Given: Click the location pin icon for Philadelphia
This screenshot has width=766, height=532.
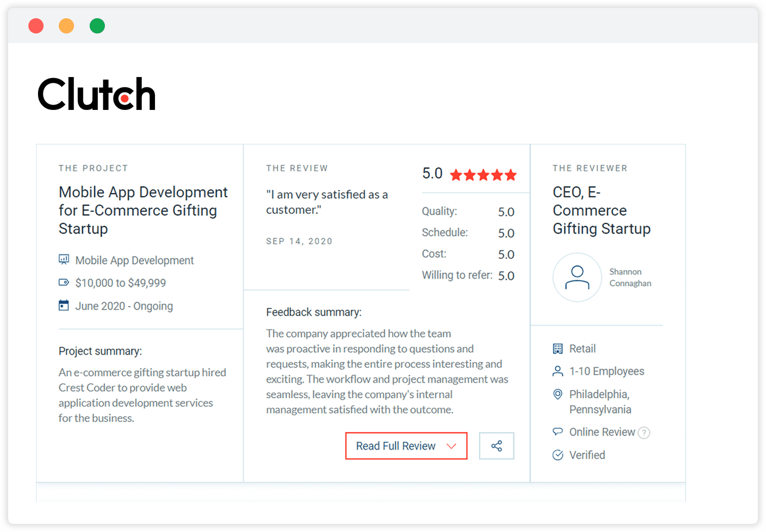Looking at the screenshot, I should [x=558, y=394].
